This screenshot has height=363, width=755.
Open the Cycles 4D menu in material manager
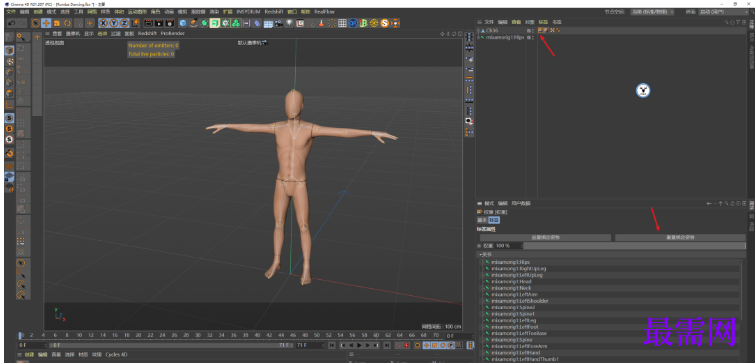tap(116, 355)
